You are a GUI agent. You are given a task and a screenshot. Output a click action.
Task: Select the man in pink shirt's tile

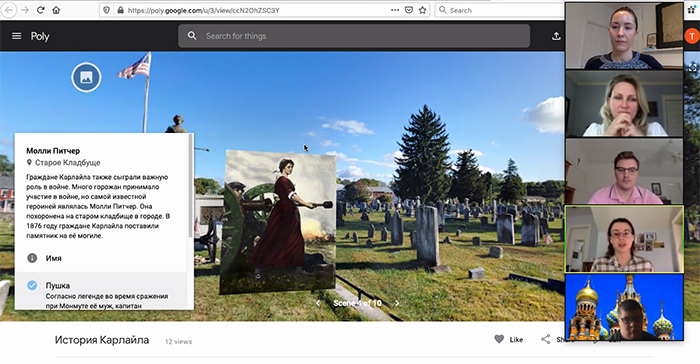(x=624, y=172)
